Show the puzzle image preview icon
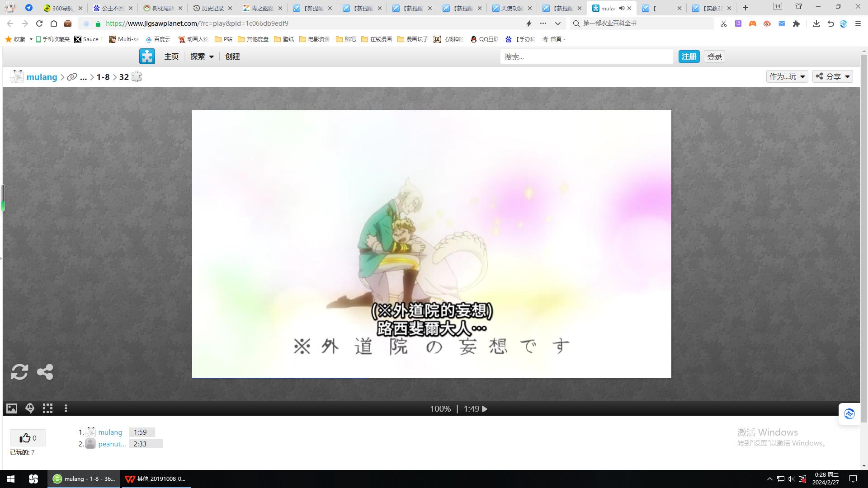 coord(12,408)
